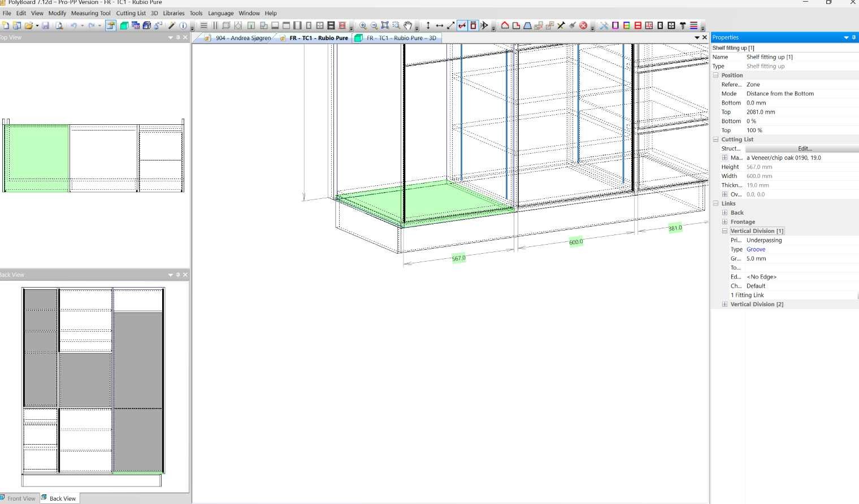This screenshot has height=504, width=859.
Task: Click the blue information icon
Action: [x=183, y=25]
